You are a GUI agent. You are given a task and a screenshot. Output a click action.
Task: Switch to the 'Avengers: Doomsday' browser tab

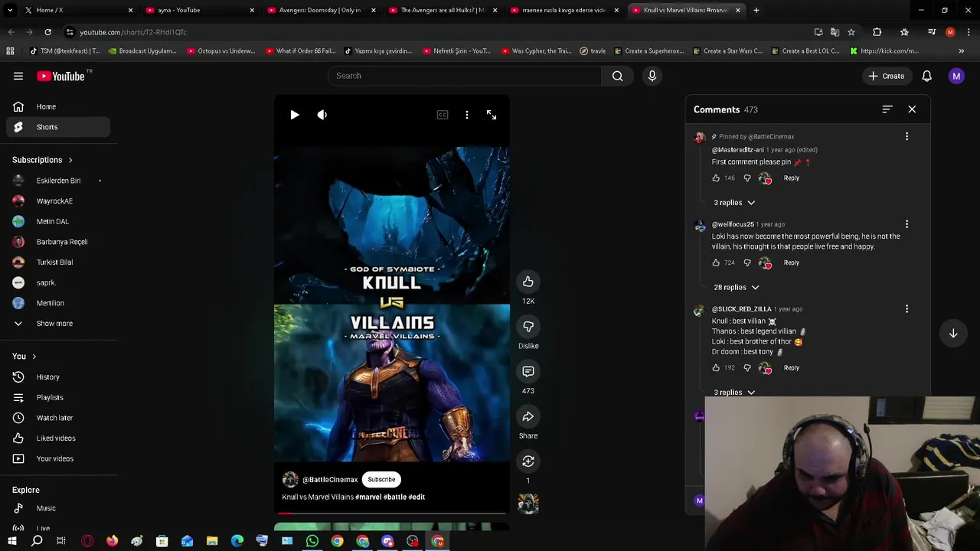320,10
